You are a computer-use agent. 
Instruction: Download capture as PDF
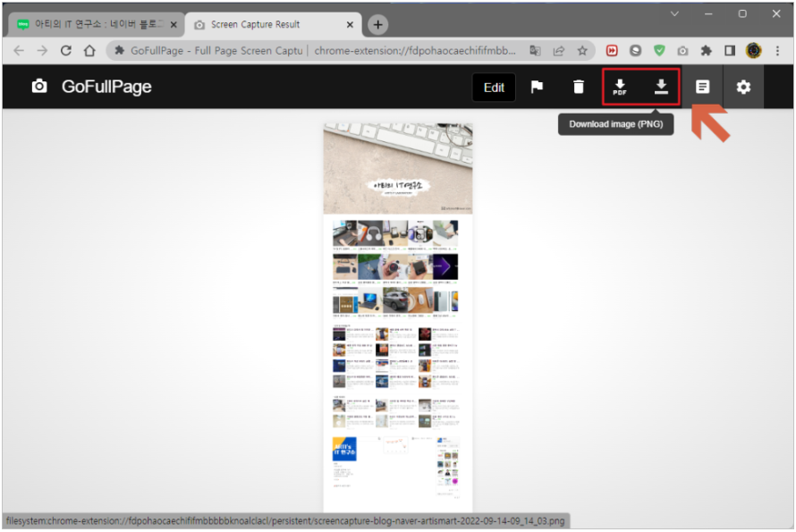(x=620, y=87)
